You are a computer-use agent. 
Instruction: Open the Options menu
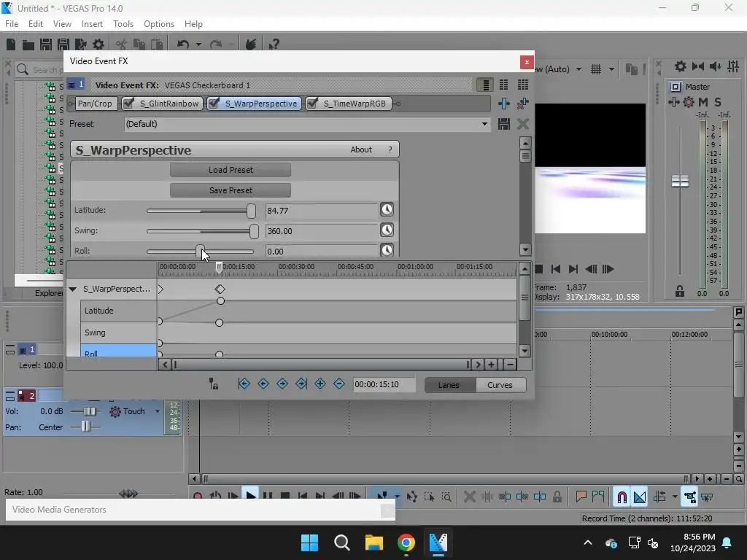tap(158, 24)
